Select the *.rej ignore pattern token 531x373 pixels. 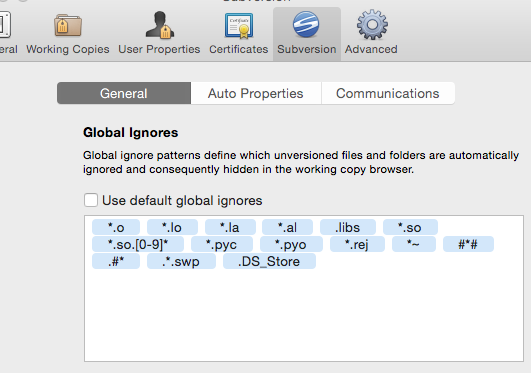(357, 244)
